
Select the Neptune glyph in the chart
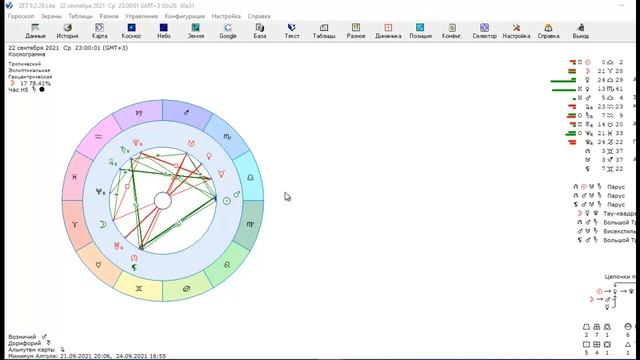[x=100, y=191]
